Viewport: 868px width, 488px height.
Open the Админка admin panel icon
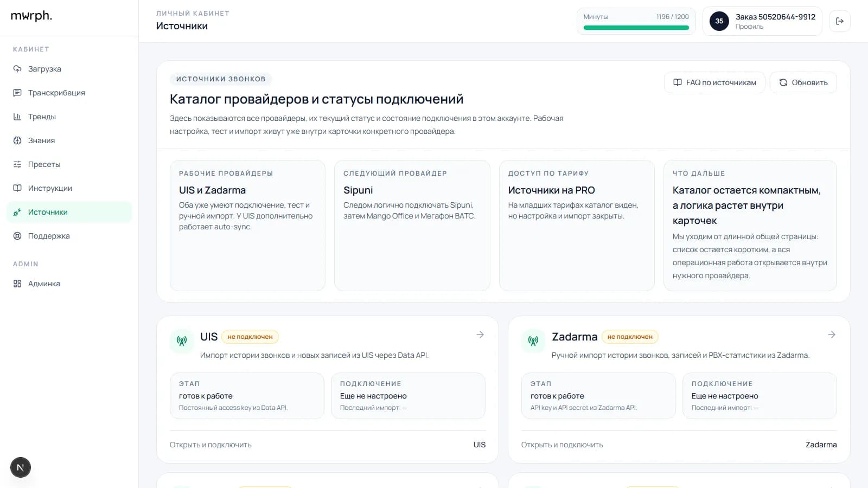(17, 284)
